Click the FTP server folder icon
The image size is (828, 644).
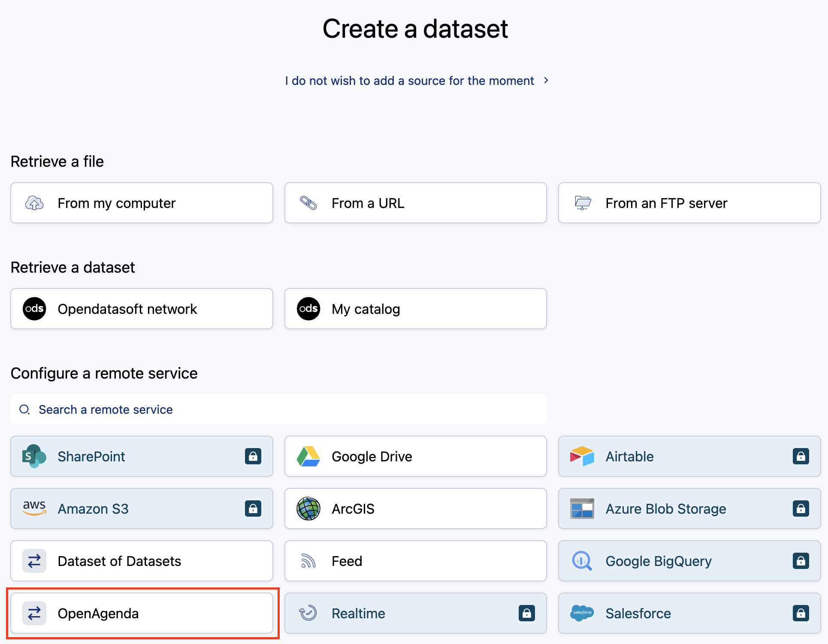[583, 202]
